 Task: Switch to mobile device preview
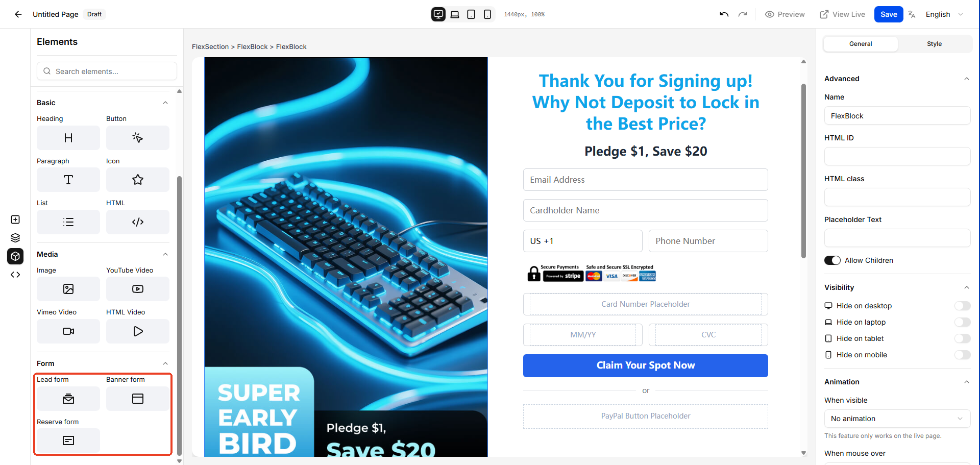pos(487,14)
